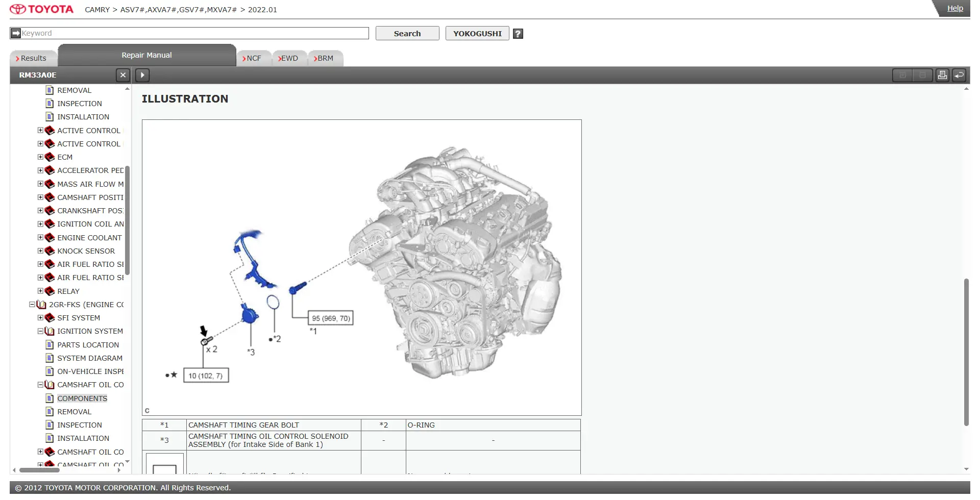Expand the ECM tree node

click(40, 157)
